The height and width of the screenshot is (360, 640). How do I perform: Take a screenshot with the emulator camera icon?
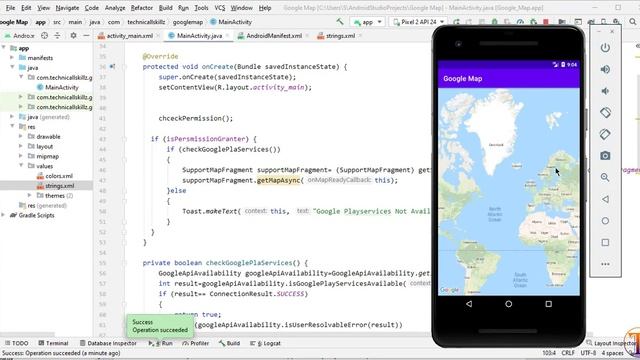[605, 156]
